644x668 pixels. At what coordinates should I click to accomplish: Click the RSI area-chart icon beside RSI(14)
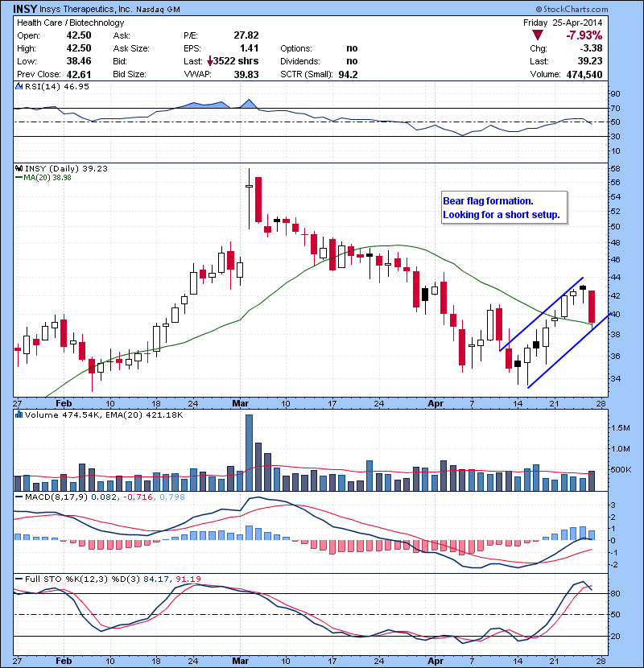(19, 86)
